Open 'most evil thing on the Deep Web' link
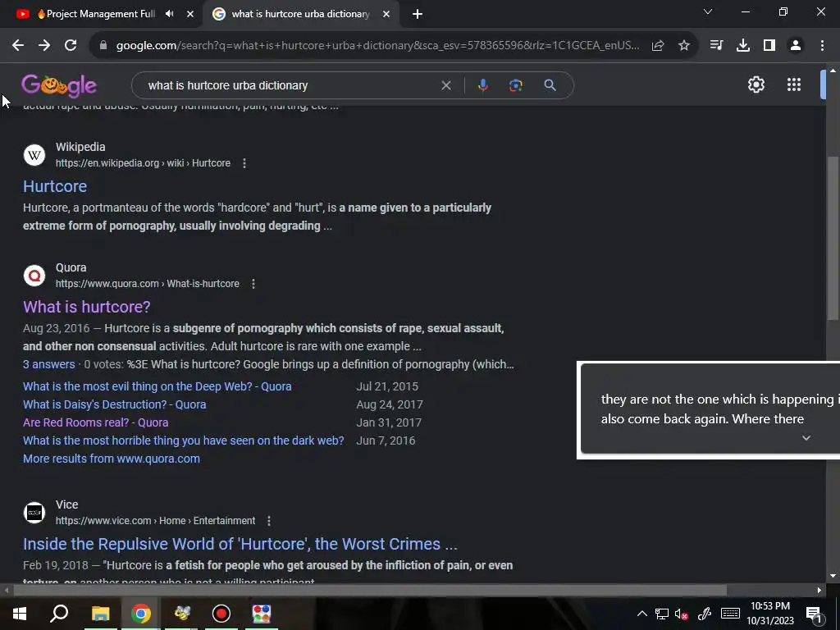Image resolution: width=840 pixels, height=630 pixels. [157, 386]
